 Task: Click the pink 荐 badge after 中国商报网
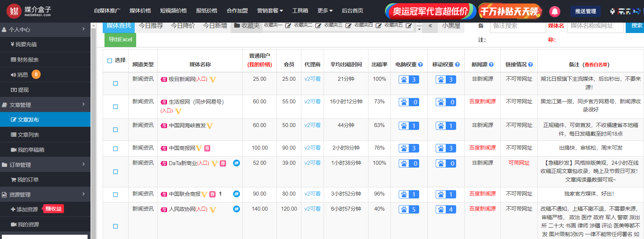[x=207, y=148]
